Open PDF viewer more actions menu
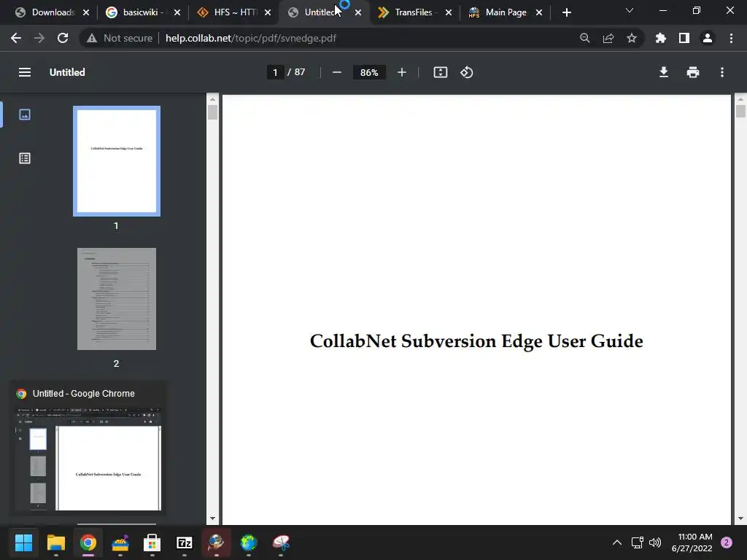Image resolution: width=747 pixels, height=560 pixels. pos(722,72)
